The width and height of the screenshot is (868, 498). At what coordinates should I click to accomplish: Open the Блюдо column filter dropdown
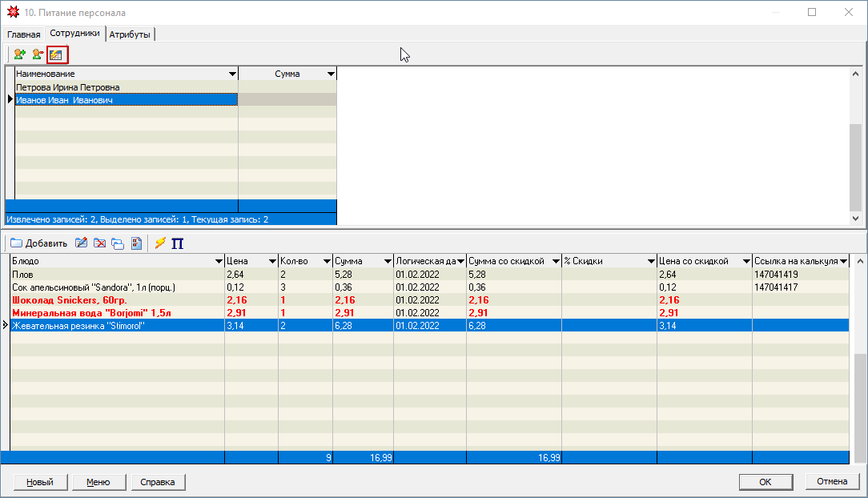point(219,262)
